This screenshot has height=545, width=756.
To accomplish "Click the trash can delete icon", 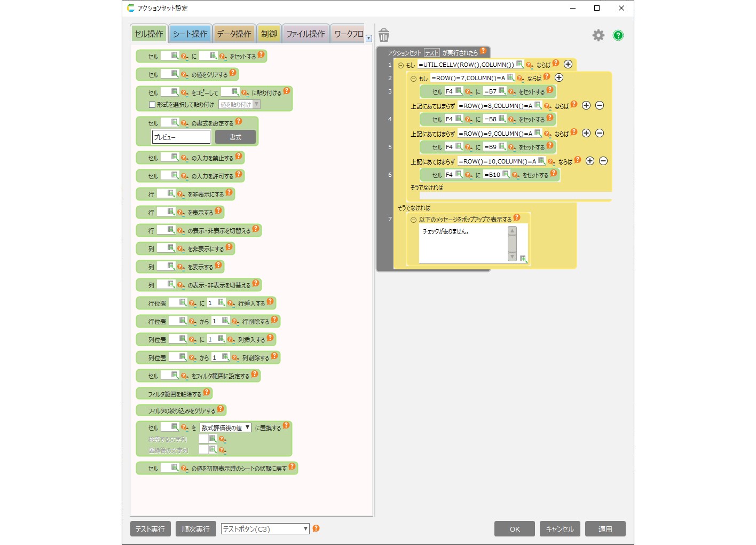I will click(x=383, y=35).
